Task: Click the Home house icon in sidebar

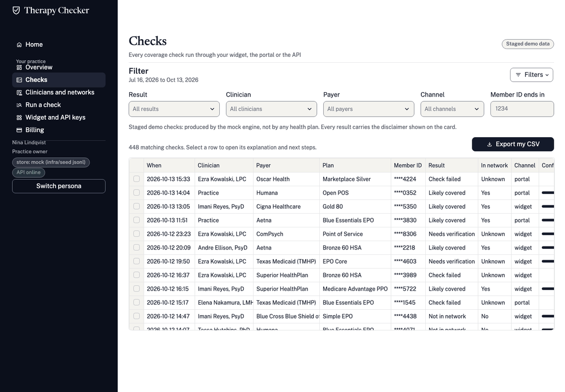Action: point(19,45)
